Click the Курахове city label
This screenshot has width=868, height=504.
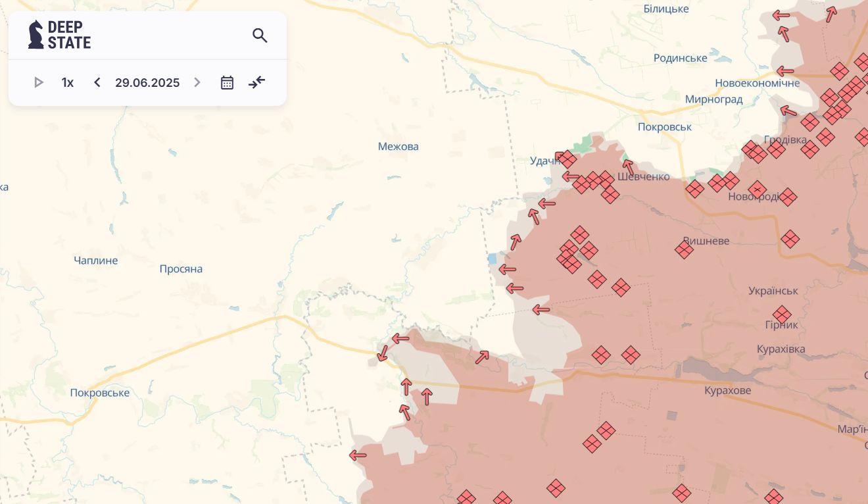[x=727, y=391]
